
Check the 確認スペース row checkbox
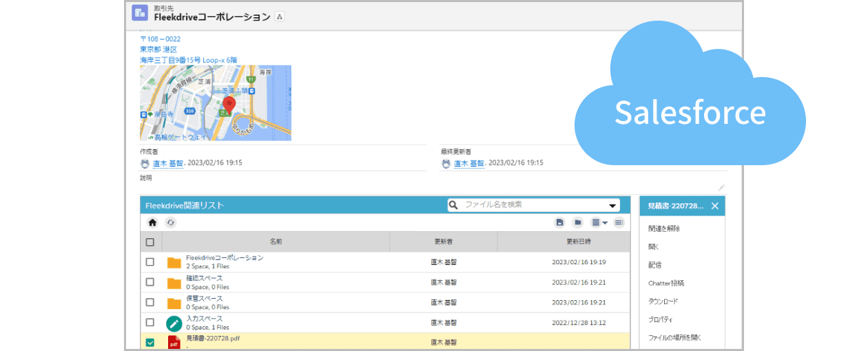point(150,282)
